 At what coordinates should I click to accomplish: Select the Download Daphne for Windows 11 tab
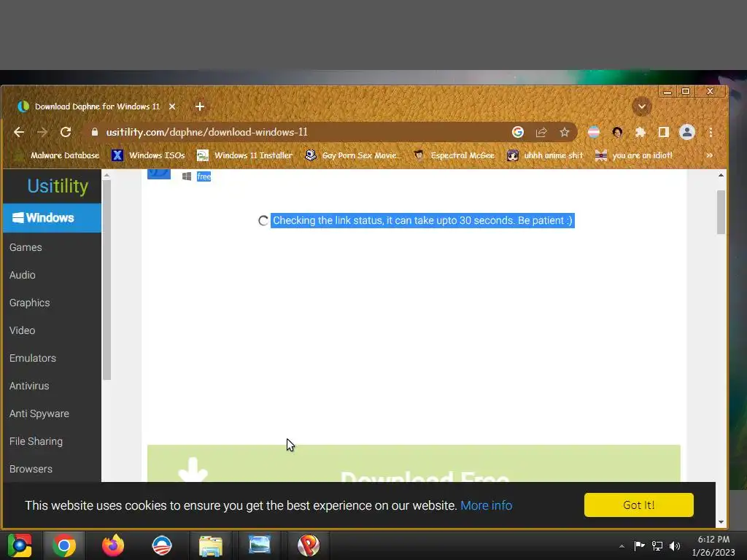[97, 106]
